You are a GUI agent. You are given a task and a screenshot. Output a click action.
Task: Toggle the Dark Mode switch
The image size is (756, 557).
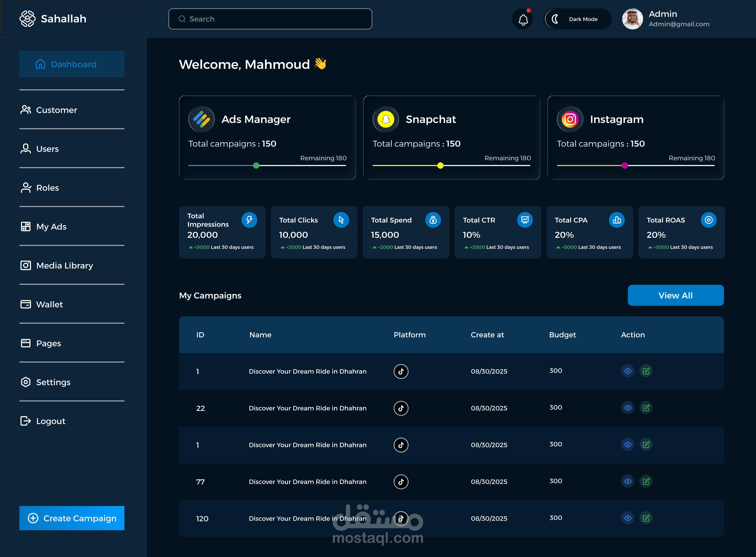[577, 19]
